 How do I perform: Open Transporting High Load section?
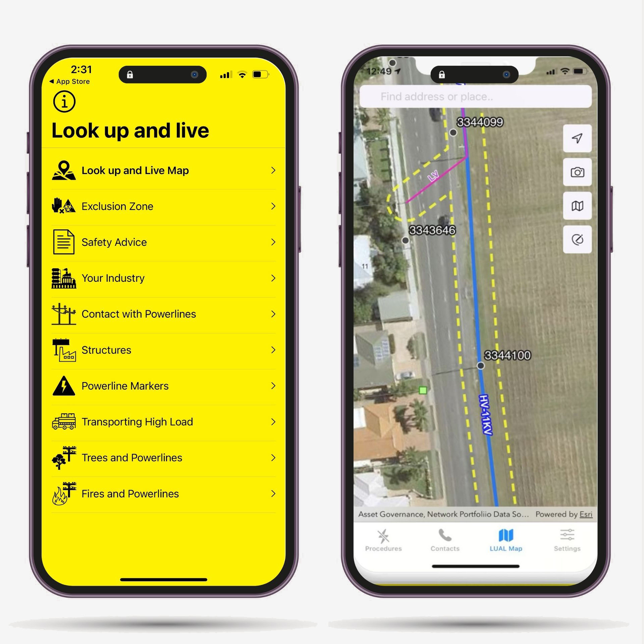[x=166, y=421]
